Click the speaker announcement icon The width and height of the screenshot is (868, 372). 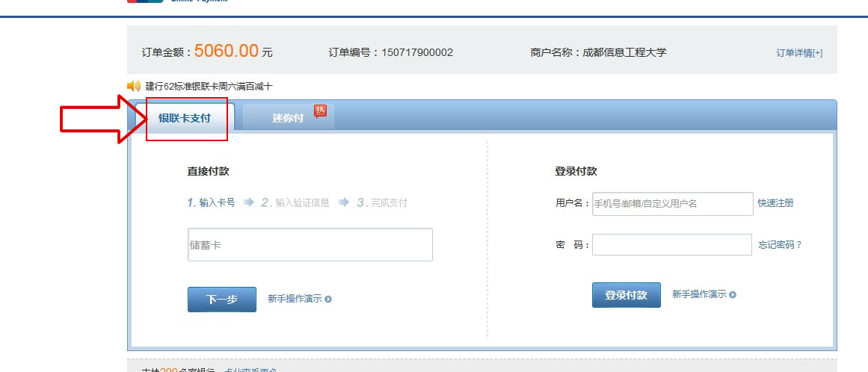click(134, 86)
